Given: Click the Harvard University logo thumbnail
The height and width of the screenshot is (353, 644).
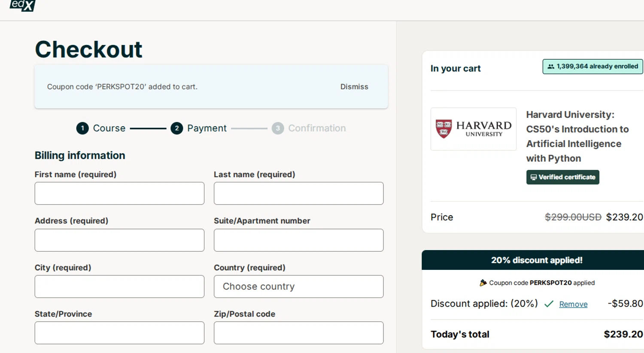Looking at the screenshot, I should click(473, 129).
